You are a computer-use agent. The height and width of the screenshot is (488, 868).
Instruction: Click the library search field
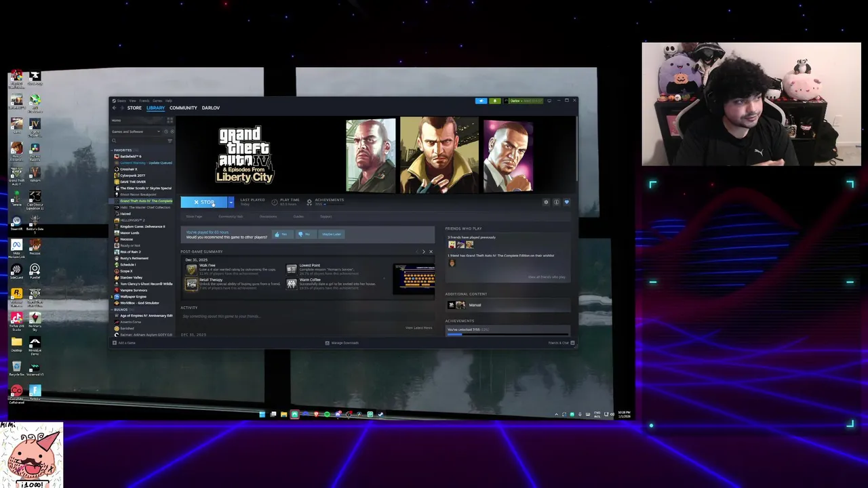138,140
